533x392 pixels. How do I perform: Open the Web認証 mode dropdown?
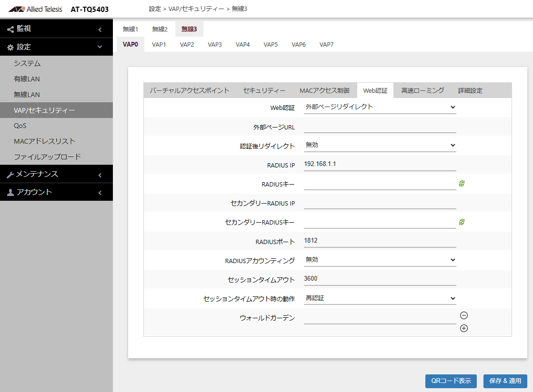(380, 107)
